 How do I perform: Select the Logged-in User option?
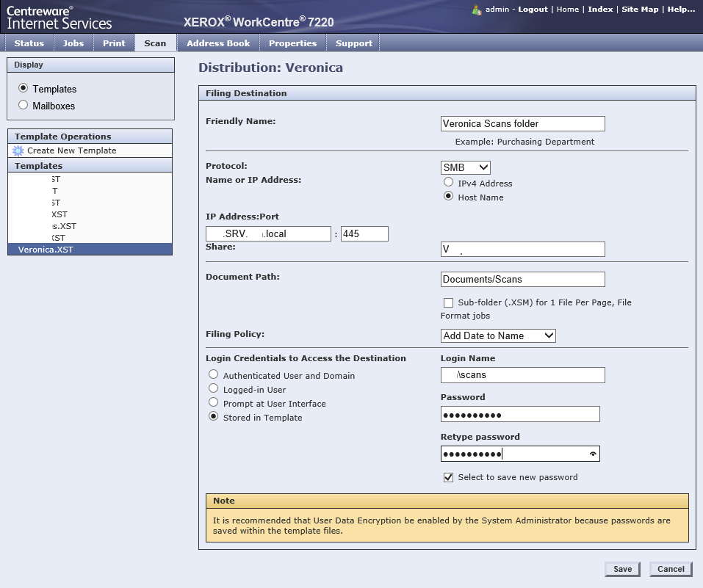coord(213,388)
